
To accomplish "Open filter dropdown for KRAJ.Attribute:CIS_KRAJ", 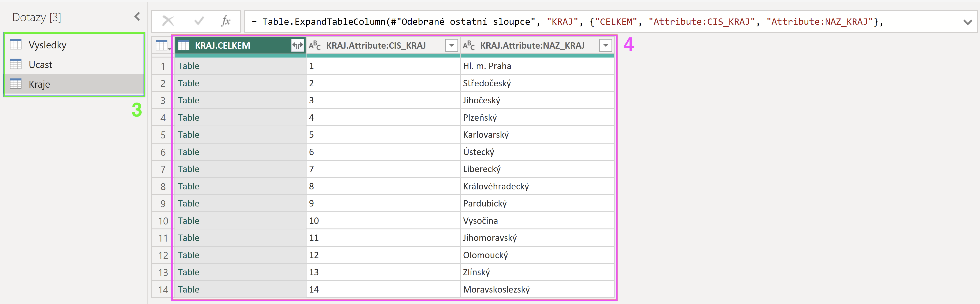I will click(x=451, y=46).
